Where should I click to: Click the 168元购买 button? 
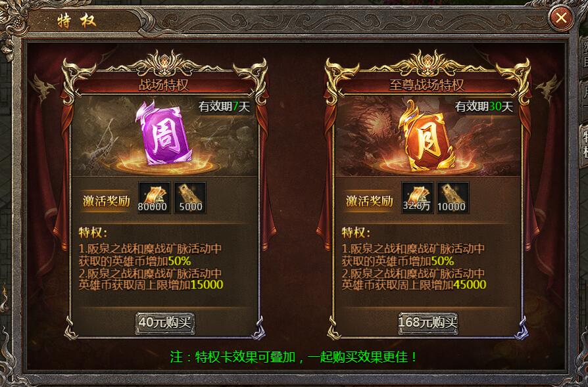(428, 323)
